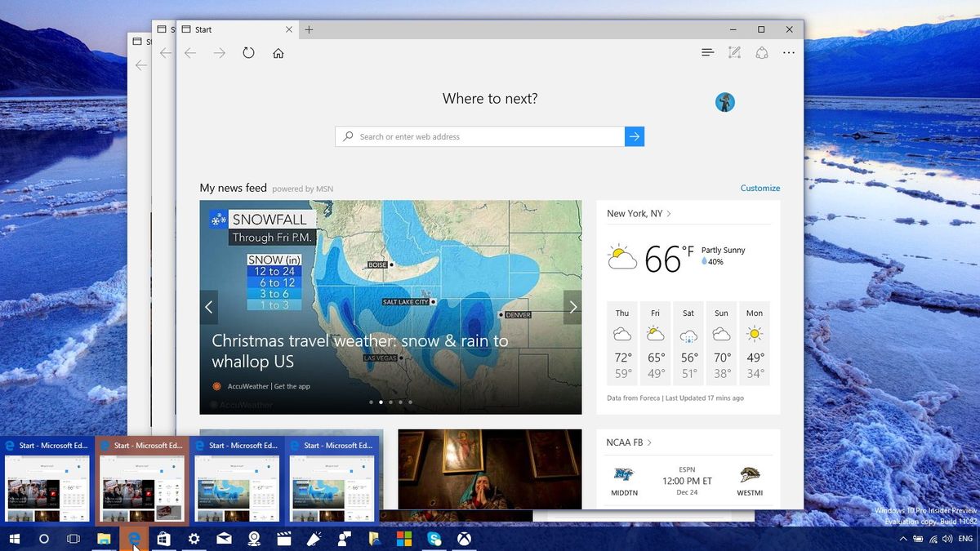The image size is (980, 551).
Task: Open the Windows Start menu
Action: coord(13,539)
